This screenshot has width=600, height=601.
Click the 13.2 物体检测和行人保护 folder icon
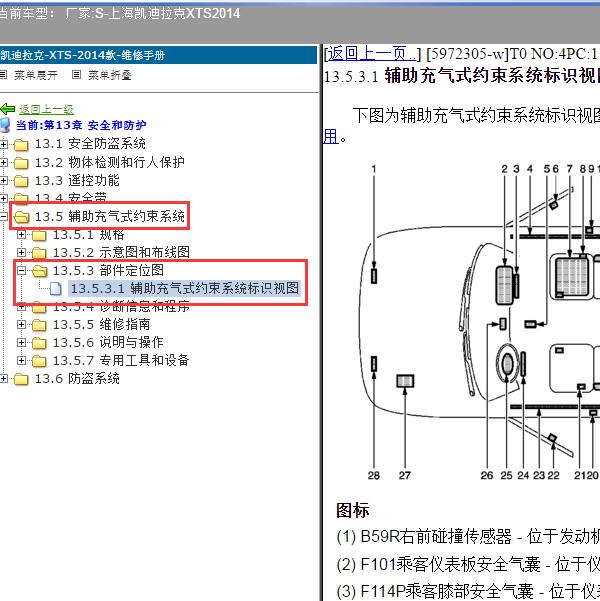[21, 163]
